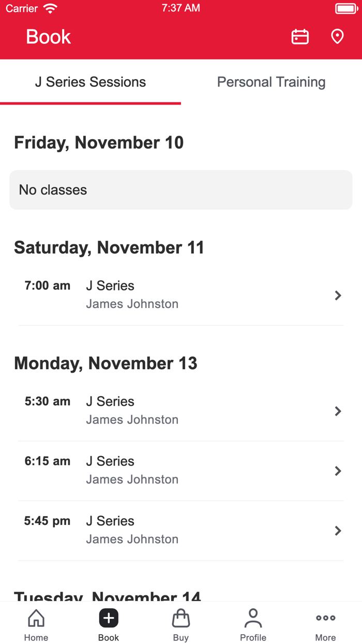Screen dimensions: 362x644
Task: Open the Buy shopping bag icon
Action: (x=180, y=623)
